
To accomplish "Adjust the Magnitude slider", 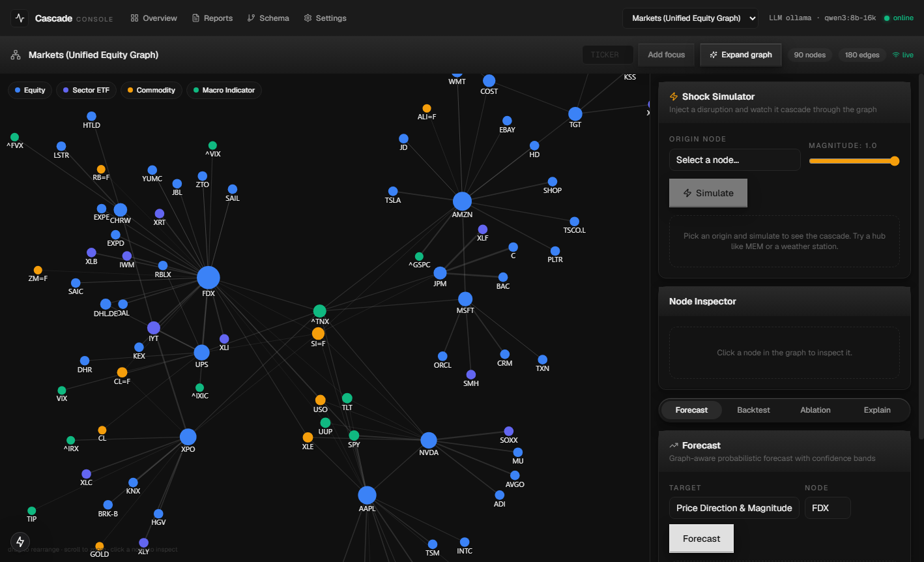I will point(854,161).
